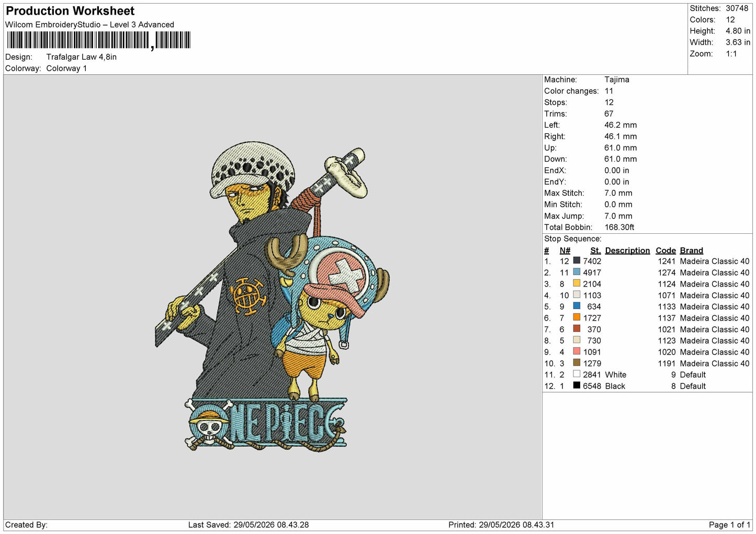Click 'Last Saved: 29/05/2026 08.43.28' footer
The height and width of the screenshot is (534, 756).
tap(249, 525)
